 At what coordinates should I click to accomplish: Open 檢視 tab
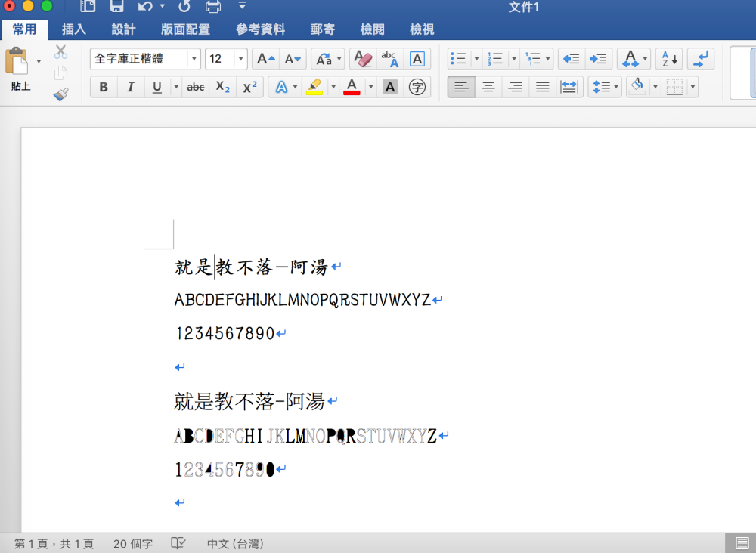point(422,29)
